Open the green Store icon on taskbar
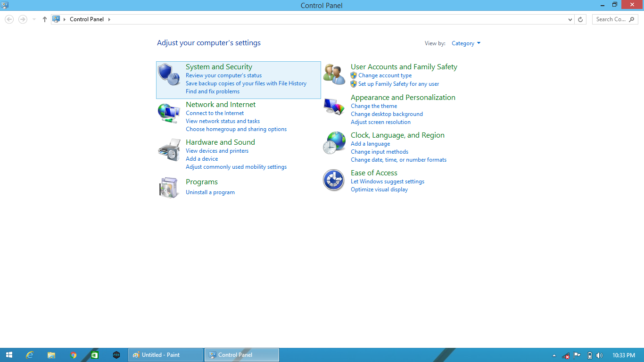The image size is (644, 362). (95, 355)
